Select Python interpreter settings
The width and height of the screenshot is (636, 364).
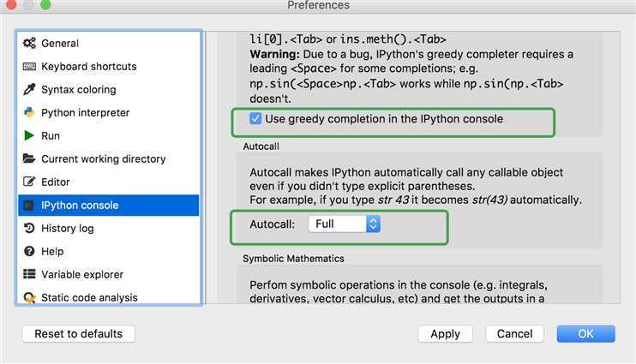pos(109,112)
